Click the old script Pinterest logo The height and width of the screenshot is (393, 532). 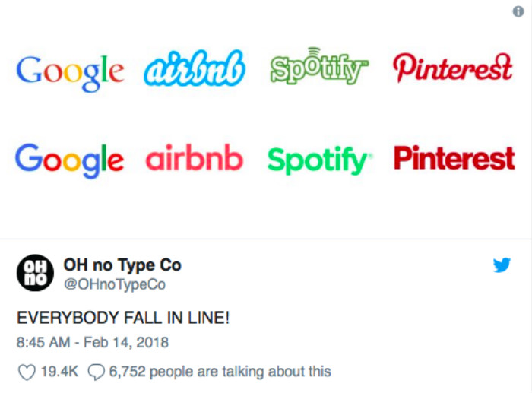(453, 68)
